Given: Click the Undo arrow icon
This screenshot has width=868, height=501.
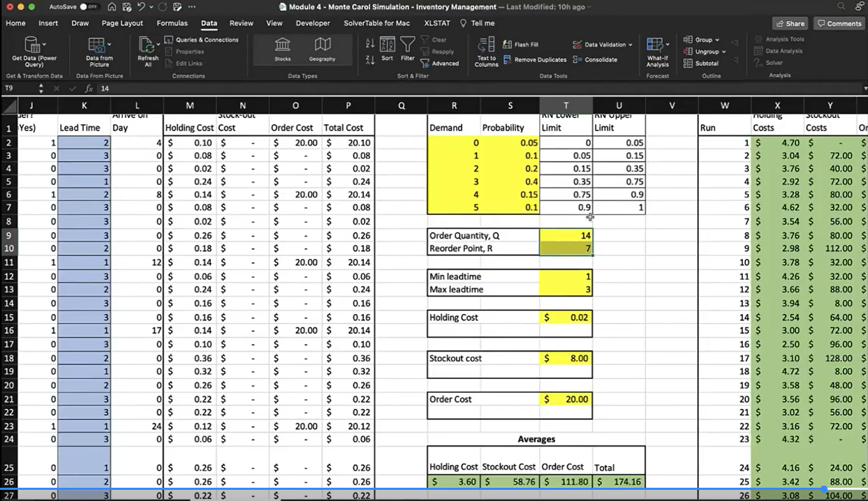Looking at the screenshot, I should pos(142,6).
